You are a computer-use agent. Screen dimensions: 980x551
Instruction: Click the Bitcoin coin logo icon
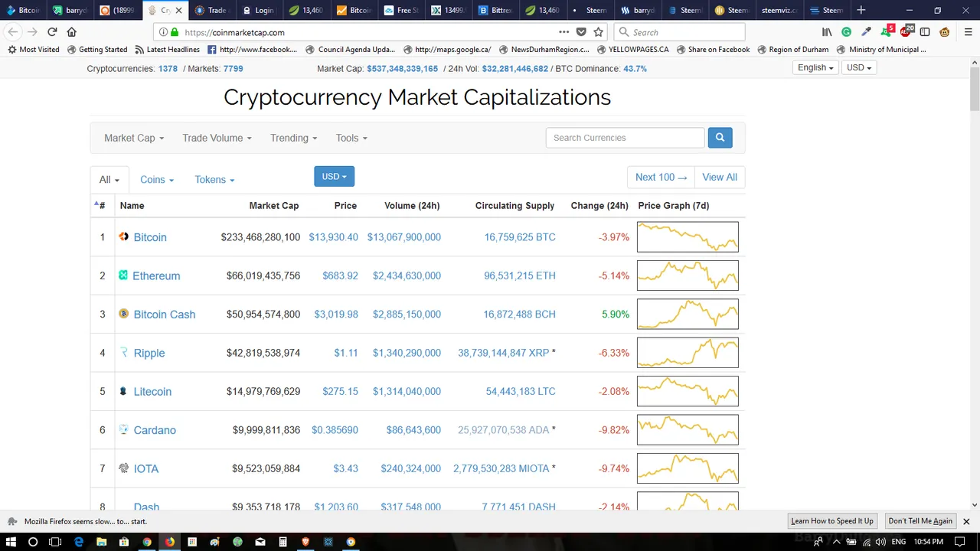(124, 237)
